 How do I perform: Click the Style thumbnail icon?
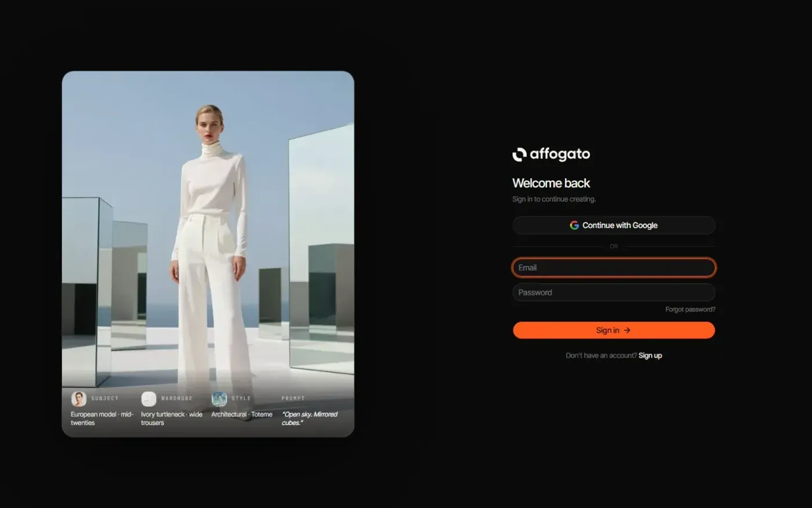219,399
